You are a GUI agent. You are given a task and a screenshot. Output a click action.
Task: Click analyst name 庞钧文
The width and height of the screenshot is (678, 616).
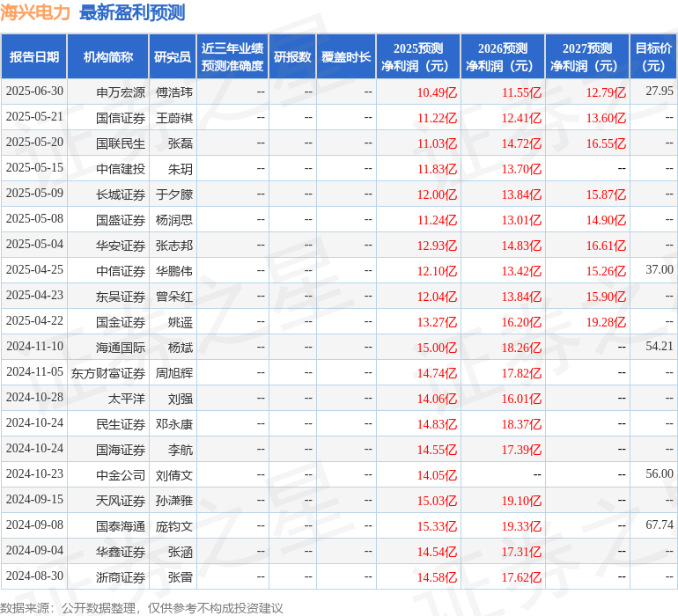point(173,525)
